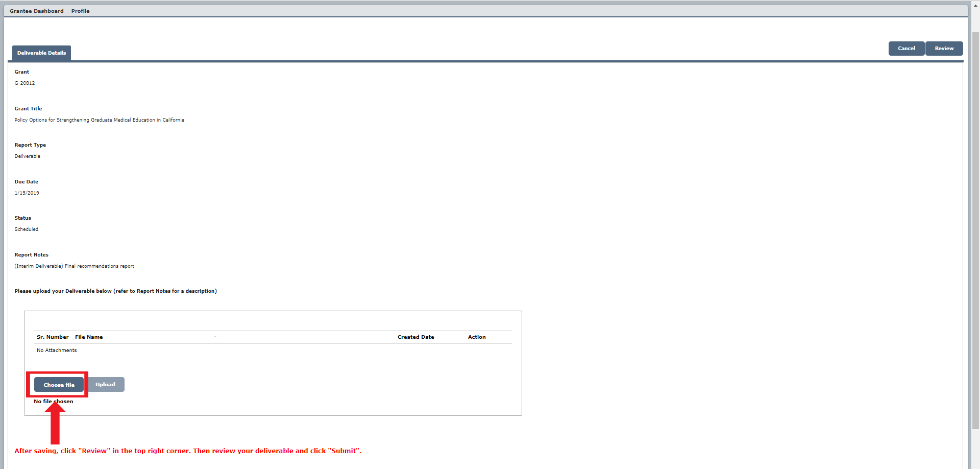Click the report type value Deliverable
The width and height of the screenshot is (980, 469).
27,156
